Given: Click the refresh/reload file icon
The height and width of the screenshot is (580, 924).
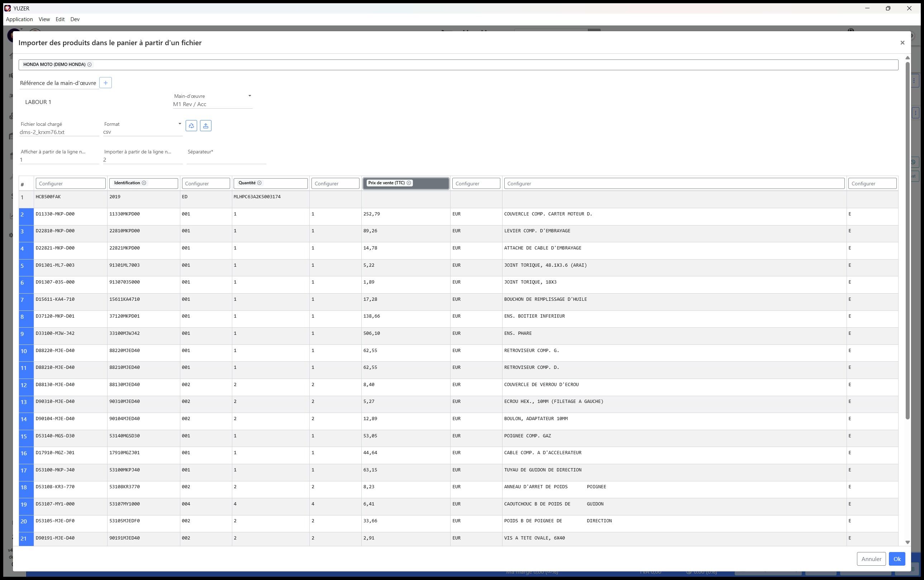Looking at the screenshot, I should click(191, 126).
